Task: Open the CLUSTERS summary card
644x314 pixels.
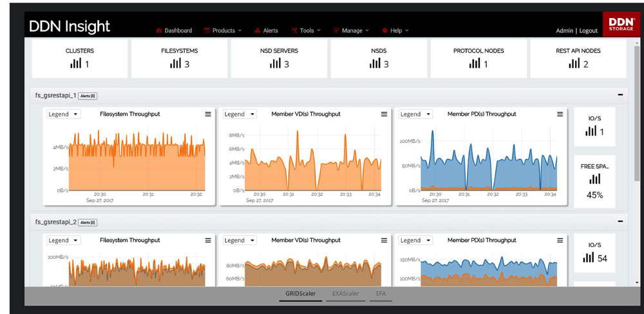Action: tap(80, 59)
